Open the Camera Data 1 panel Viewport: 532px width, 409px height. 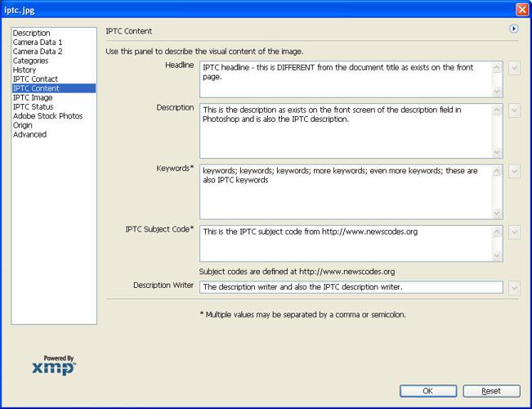click(37, 42)
